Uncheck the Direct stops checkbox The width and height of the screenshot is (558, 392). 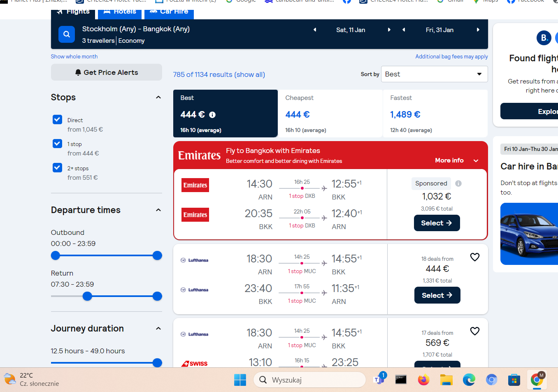(x=58, y=120)
